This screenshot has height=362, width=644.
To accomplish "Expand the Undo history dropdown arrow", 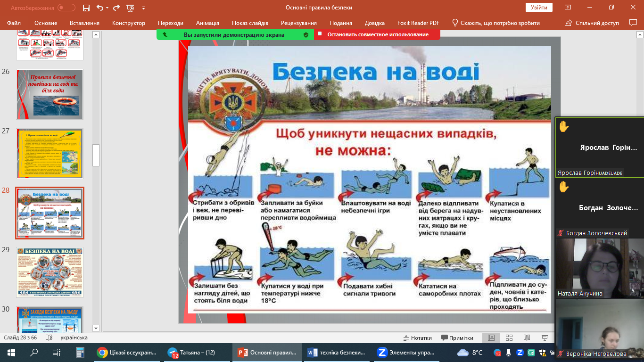I will click(x=107, y=8).
